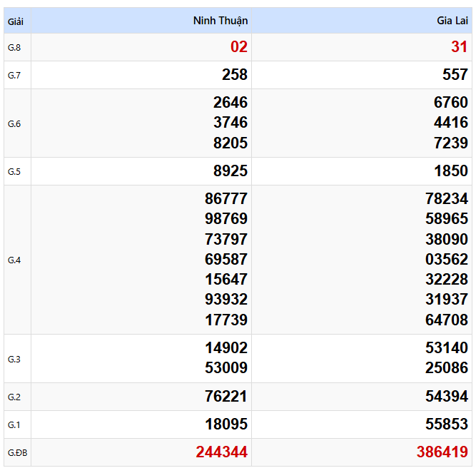This screenshot has height=473, width=476.
Task: Click Ninh Thuận G.8 number 02
Action: (x=239, y=47)
